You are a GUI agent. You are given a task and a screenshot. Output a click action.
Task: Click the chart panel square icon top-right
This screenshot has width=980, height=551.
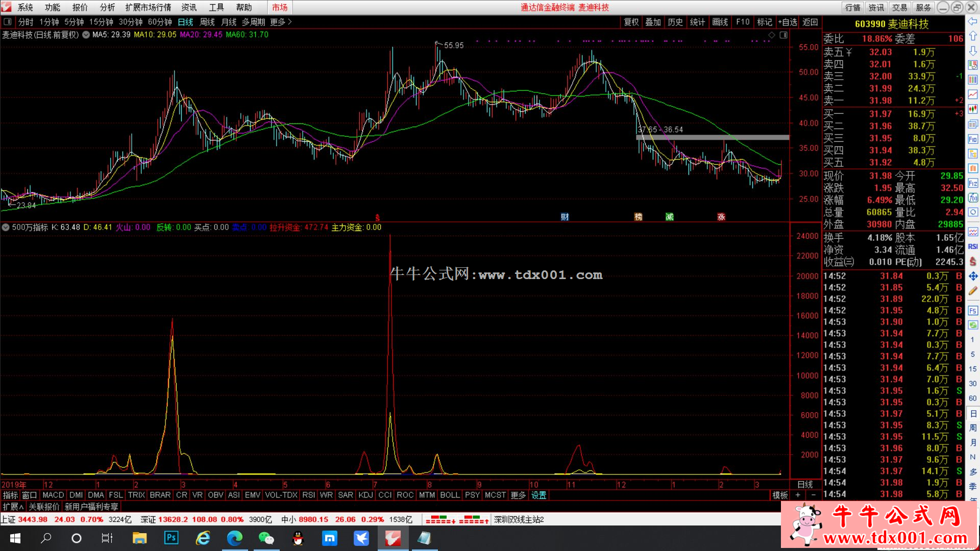pos(783,35)
